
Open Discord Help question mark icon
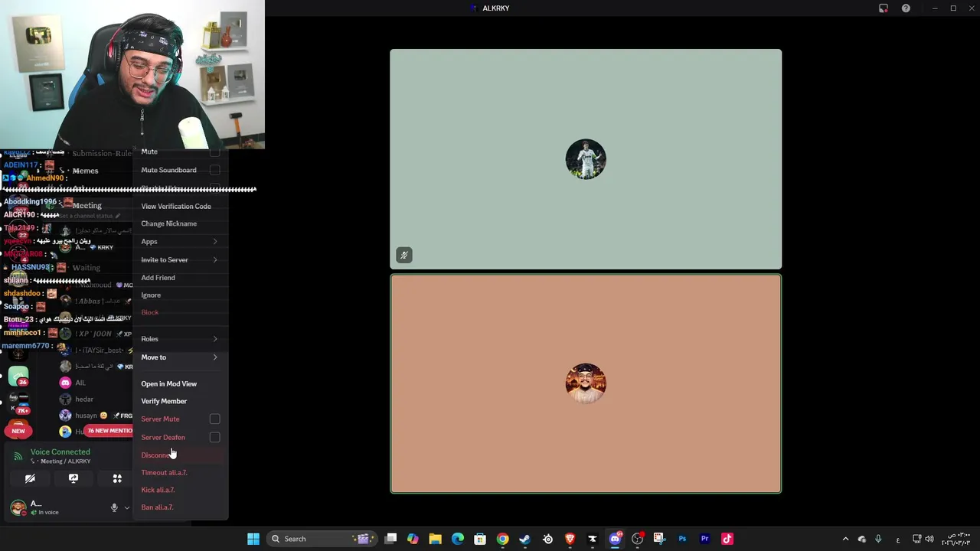(x=906, y=8)
